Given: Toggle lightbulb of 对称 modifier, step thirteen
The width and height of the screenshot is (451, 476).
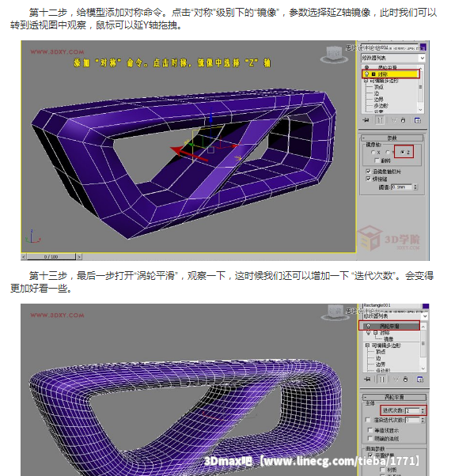Looking at the screenshot, I should pyautogui.click(x=369, y=333).
